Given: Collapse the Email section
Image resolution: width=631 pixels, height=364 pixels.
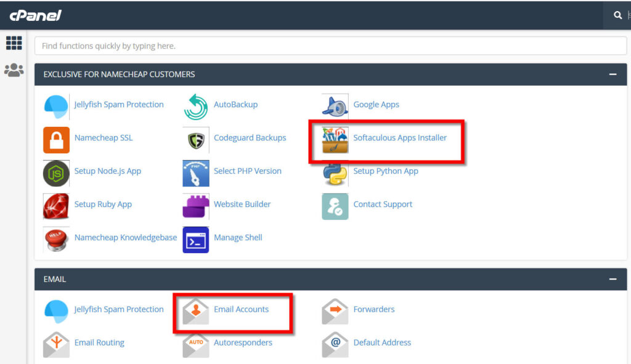Looking at the screenshot, I should tap(613, 279).
